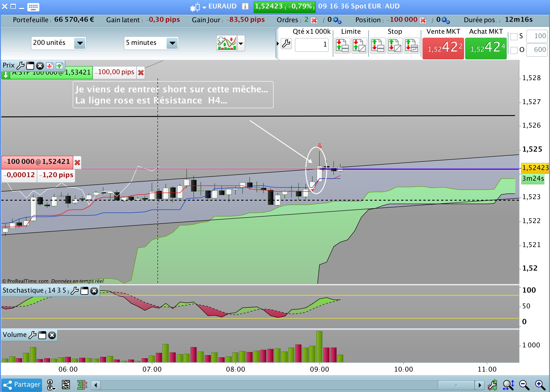Viewport: 550px width, 392px height.
Task: Place third Stop order icon
Action: [412, 45]
